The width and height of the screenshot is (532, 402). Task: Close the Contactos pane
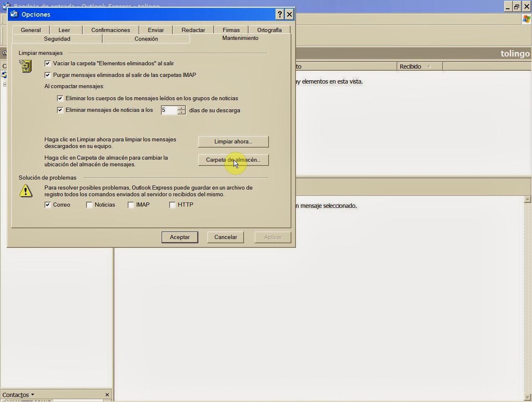[x=107, y=395]
